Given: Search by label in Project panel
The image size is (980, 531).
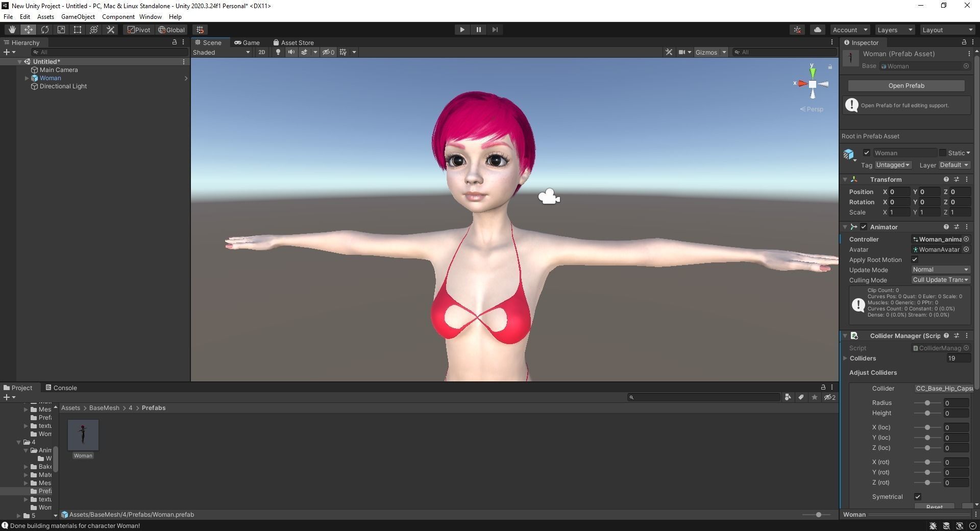Looking at the screenshot, I should 801,397.
